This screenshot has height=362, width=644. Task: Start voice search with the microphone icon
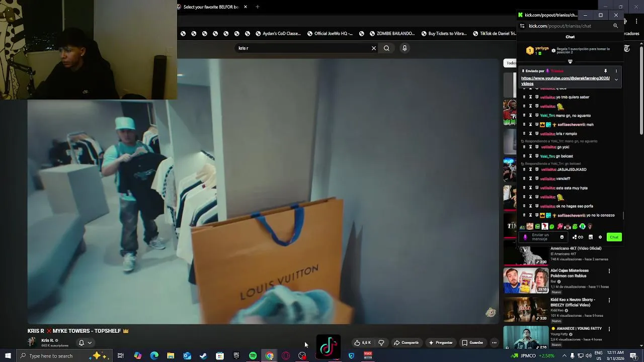[405, 48]
